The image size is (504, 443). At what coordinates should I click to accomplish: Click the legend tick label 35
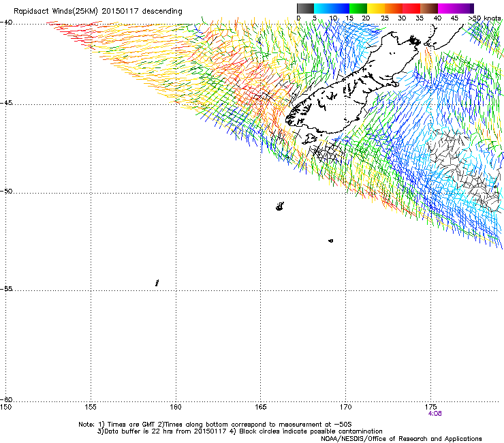tap(420, 18)
